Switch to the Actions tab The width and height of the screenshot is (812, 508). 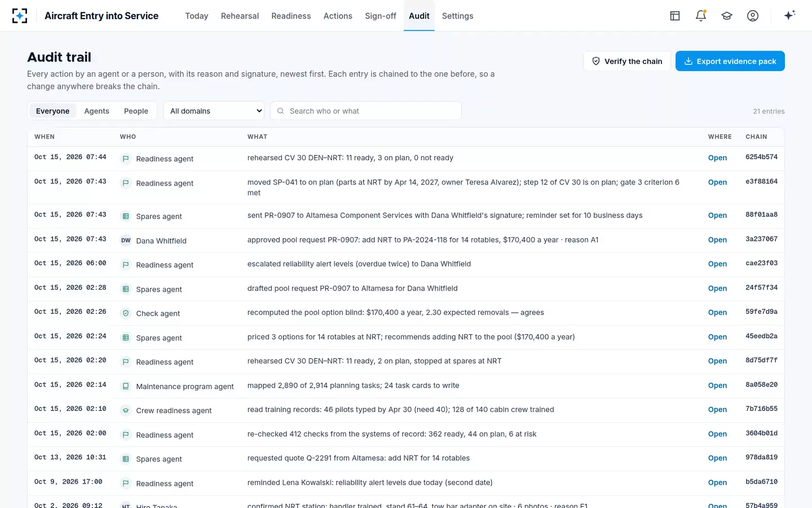(x=338, y=16)
